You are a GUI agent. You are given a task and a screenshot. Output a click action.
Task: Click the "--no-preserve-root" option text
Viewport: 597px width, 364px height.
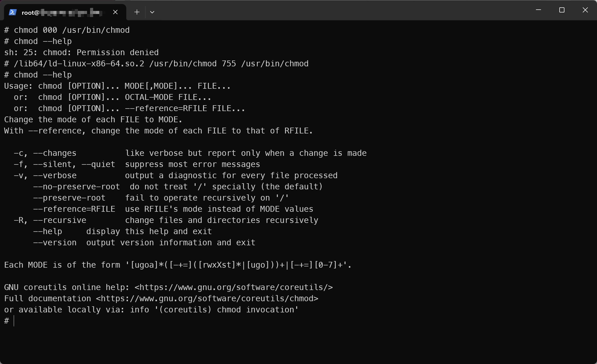pos(76,187)
